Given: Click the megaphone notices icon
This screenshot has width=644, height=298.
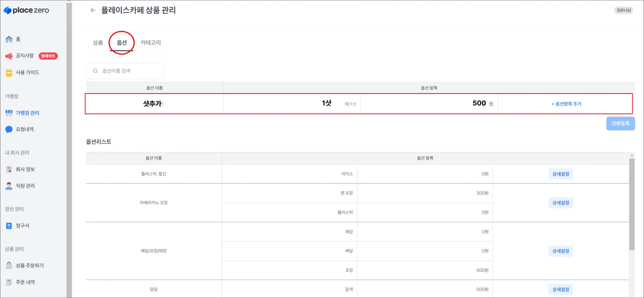Looking at the screenshot, I should coord(9,56).
